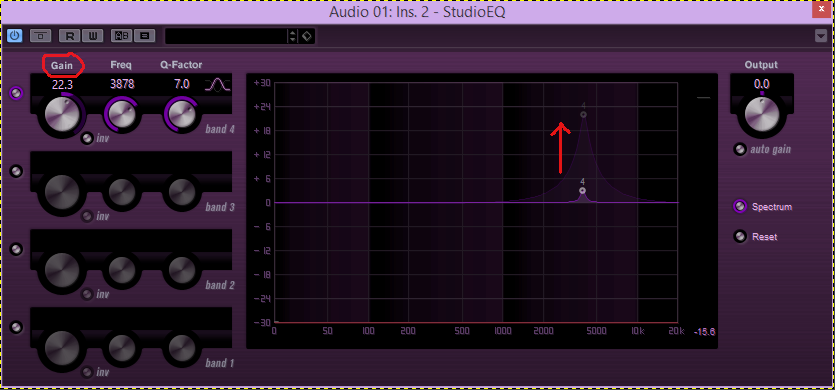Toggle the Spectrum display button
The width and height of the screenshot is (835, 390).
coord(740,206)
